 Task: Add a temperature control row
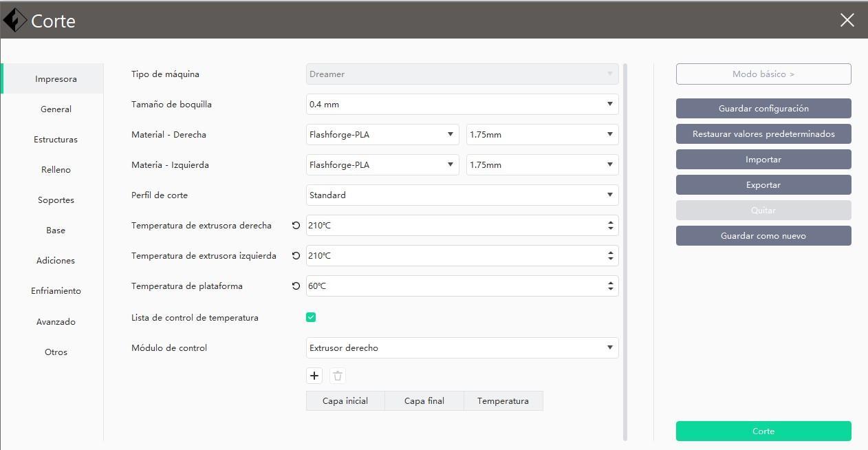point(314,376)
